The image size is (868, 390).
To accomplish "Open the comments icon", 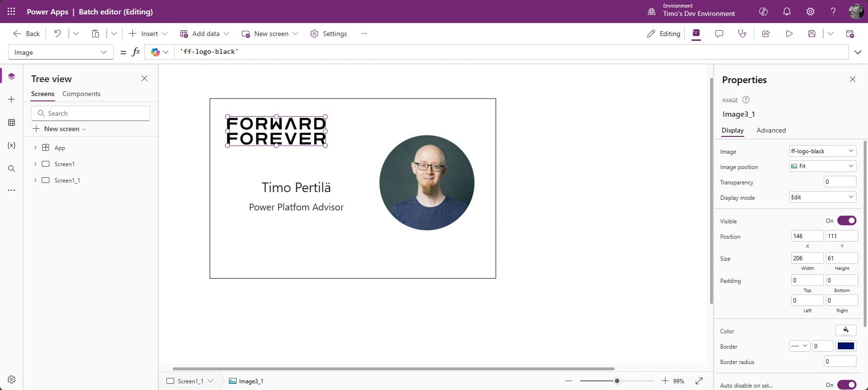I will click(x=719, y=34).
